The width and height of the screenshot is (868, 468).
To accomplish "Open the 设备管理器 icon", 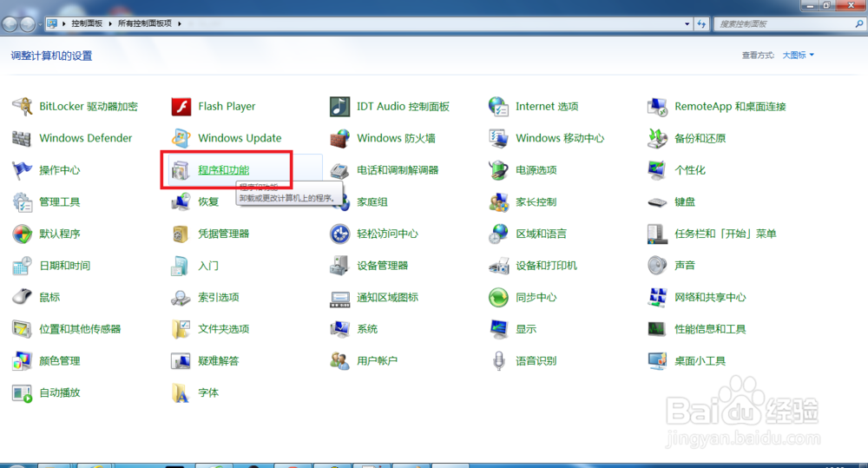I will 340,266.
